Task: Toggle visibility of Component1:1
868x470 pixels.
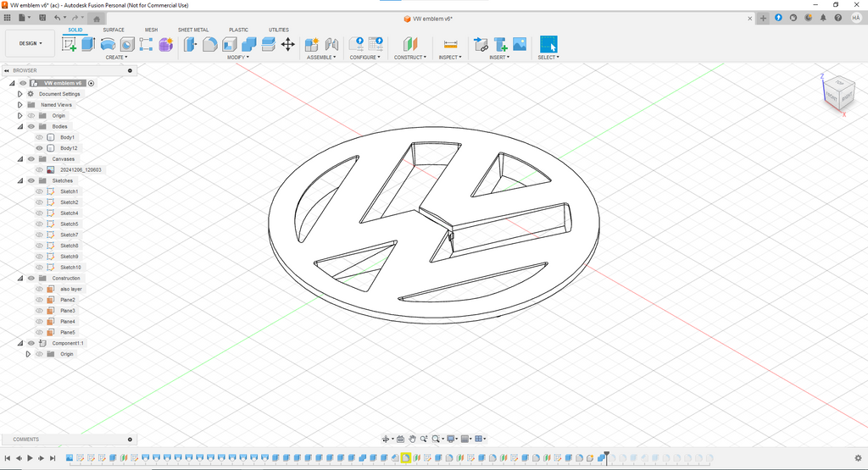Action: (x=31, y=343)
